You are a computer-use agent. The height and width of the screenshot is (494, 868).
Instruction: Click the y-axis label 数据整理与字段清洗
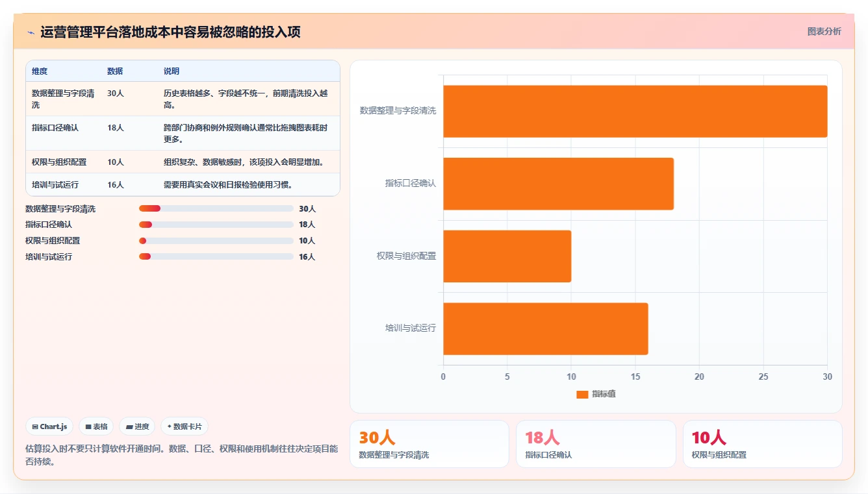point(398,111)
